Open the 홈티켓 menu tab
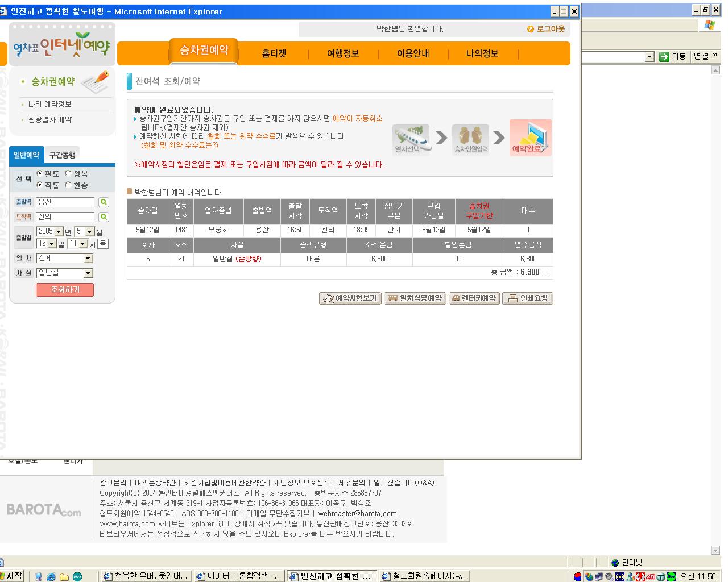Image resolution: width=728 pixels, height=582 pixels. pyautogui.click(x=274, y=53)
